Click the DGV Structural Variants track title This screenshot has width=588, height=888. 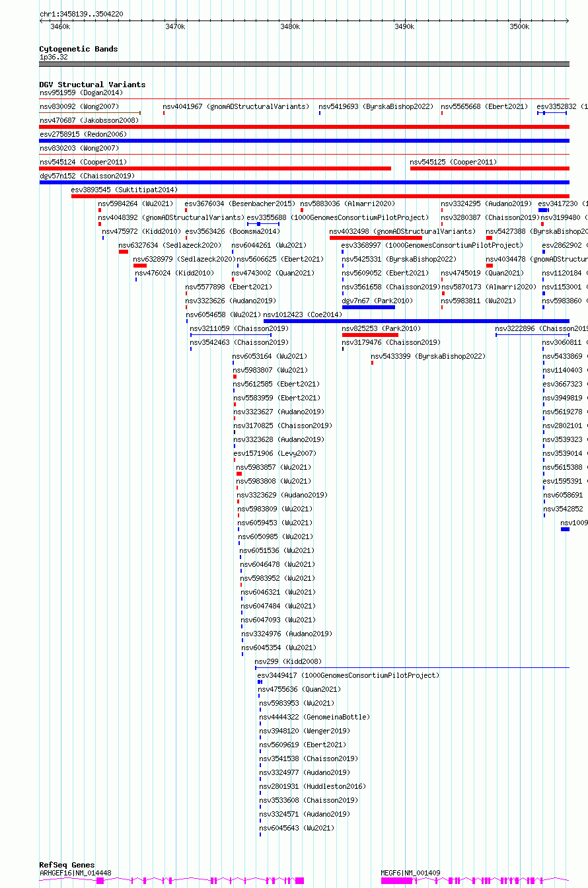click(92, 85)
